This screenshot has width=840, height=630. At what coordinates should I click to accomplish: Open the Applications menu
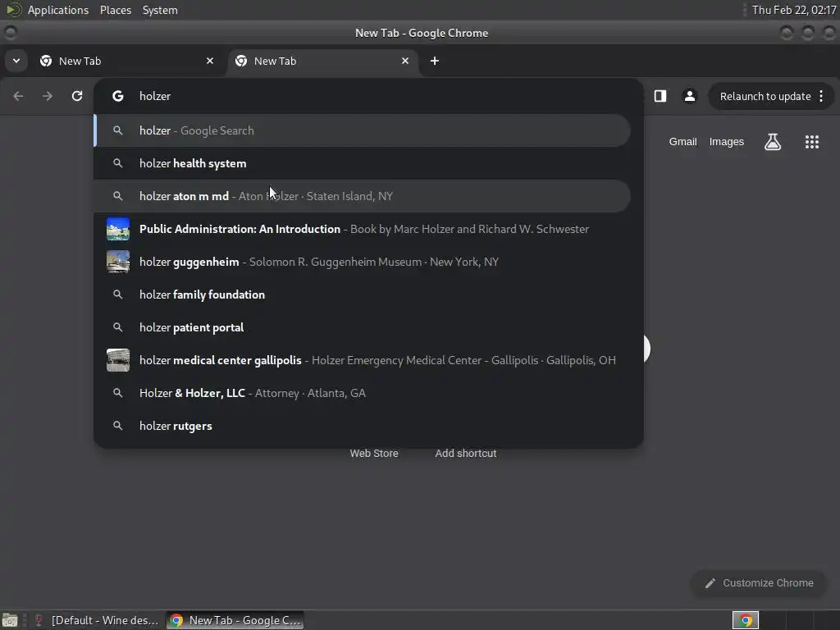click(58, 10)
